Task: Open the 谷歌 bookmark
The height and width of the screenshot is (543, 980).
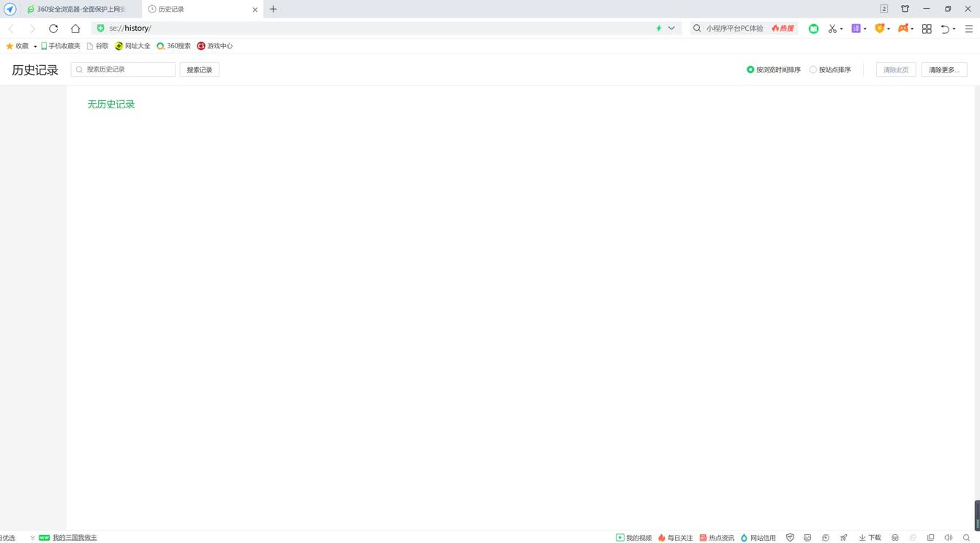Action: (x=97, y=46)
